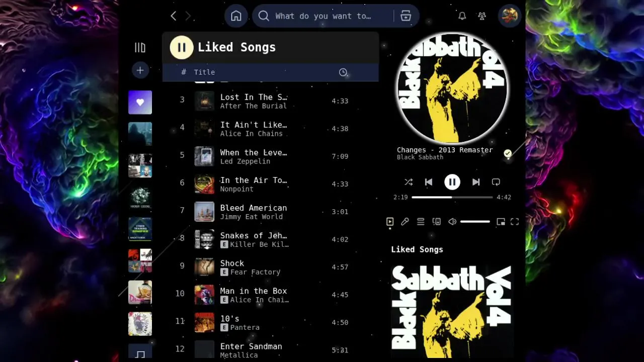Toggle shuffle playback

pyautogui.click(x=409, y=182)
